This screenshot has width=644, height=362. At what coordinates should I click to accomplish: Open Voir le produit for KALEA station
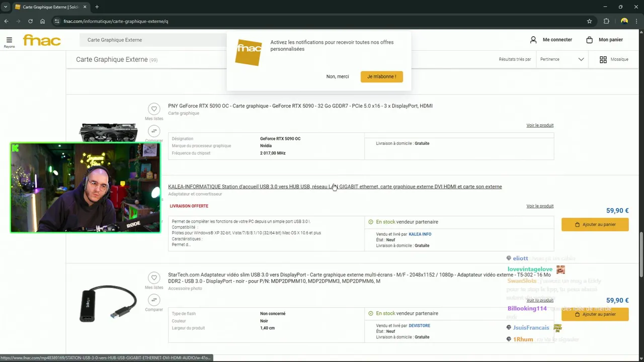point(540,206)
